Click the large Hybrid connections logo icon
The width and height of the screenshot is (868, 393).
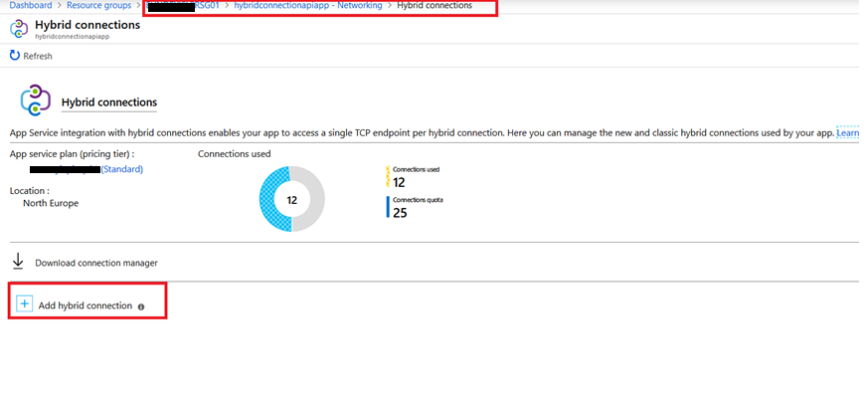click(36, 99)
